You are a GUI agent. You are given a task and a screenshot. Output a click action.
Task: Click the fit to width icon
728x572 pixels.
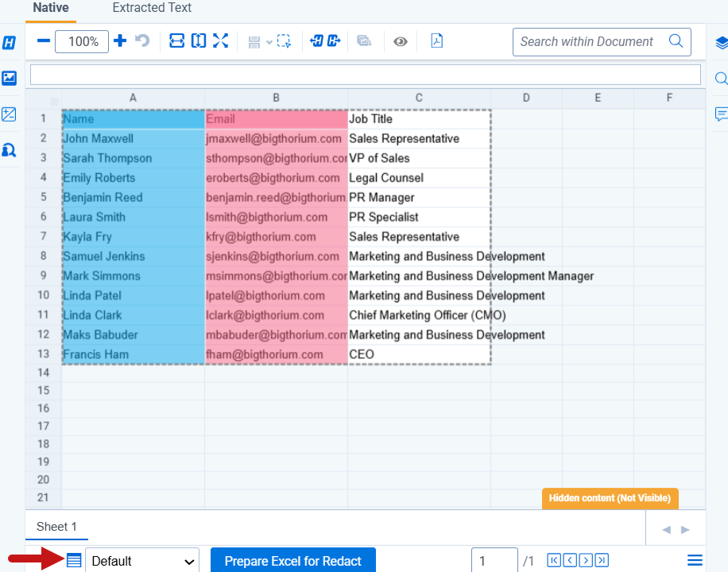tap(177, 41)
